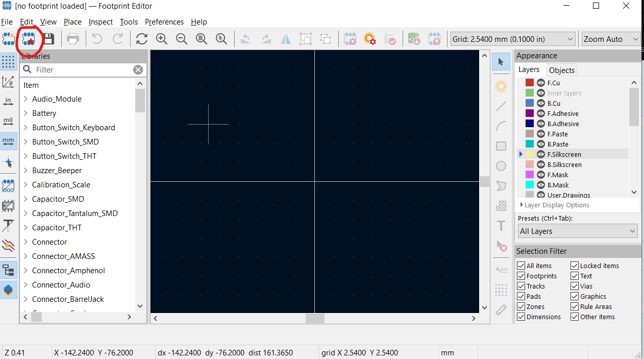Image resolution: width=644 pixels, height=359 pixels.
Task: Click the F.Adhesive color swatch
Action: [x=530, y=113]
